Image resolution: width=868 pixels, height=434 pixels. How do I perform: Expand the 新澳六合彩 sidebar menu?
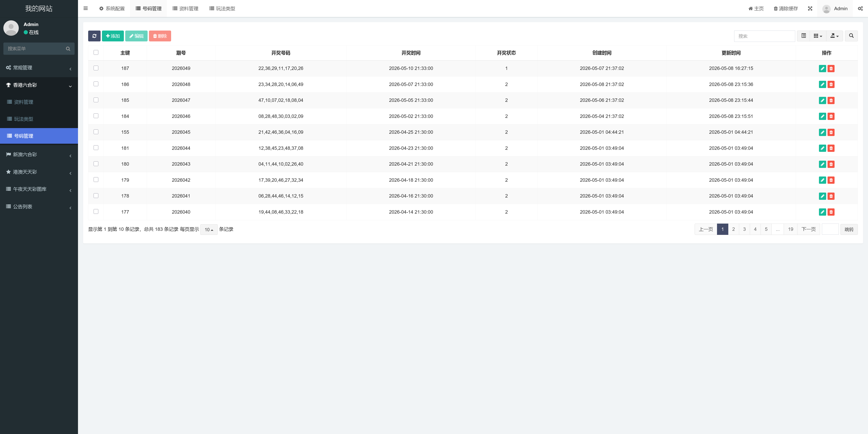(x=39, y=155)
